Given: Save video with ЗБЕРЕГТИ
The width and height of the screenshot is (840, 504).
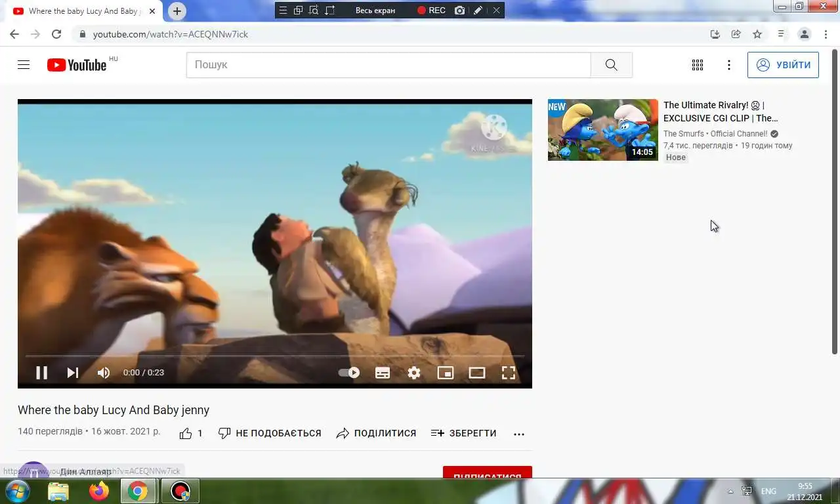Looking at the screenshot, I should point(463,433).
